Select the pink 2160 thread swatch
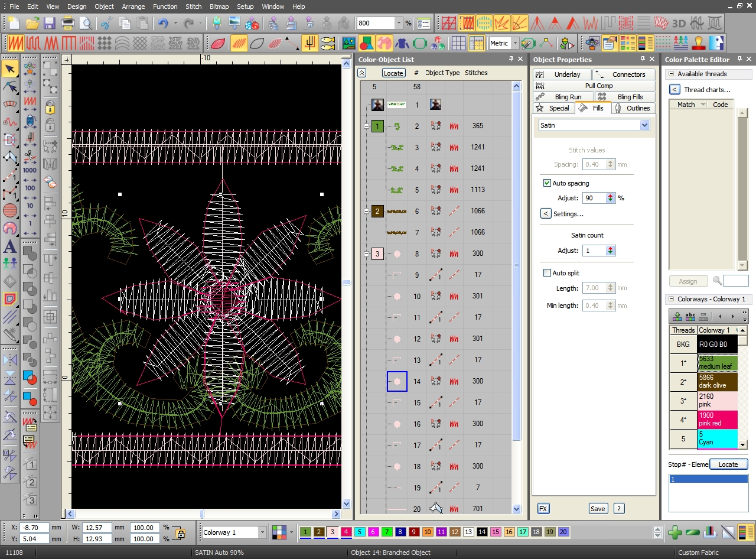756x559 pixels. [718, 400]
